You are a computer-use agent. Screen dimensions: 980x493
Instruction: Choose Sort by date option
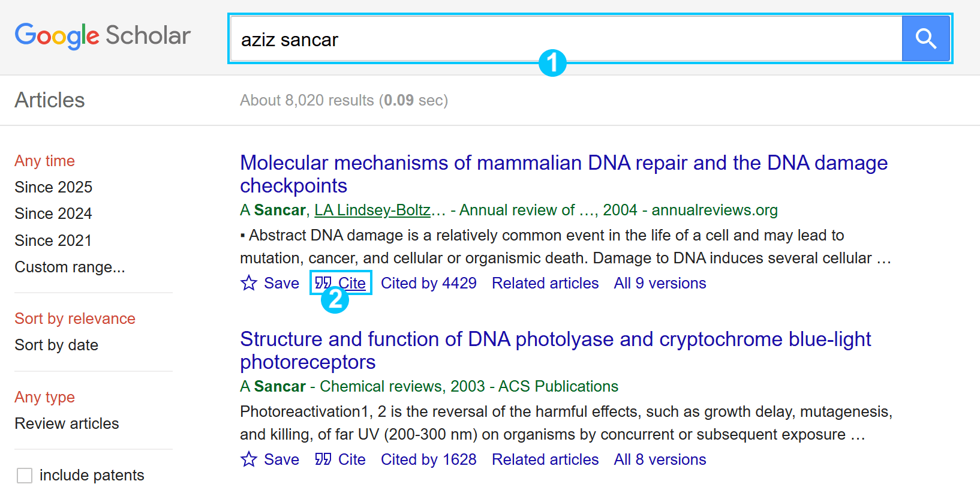click(x=56, y=345)
